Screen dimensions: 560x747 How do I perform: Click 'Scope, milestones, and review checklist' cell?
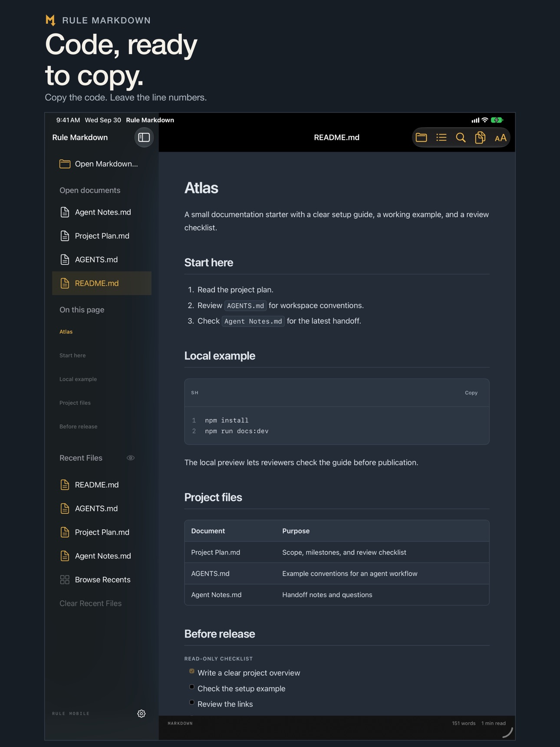click(x=344, y=552)
